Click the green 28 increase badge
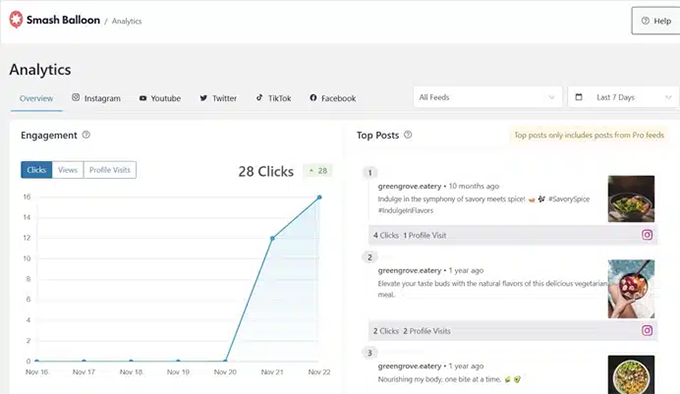 point(317,171)
